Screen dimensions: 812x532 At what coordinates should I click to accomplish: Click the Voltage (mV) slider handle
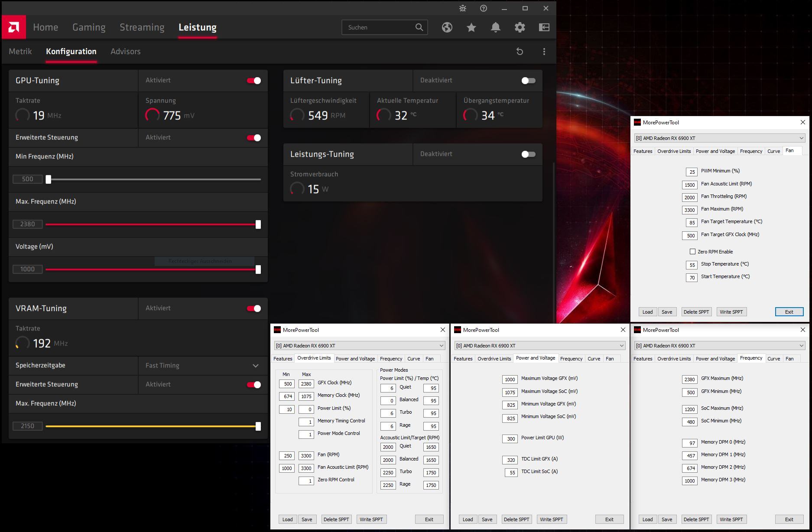pos(258,269)
